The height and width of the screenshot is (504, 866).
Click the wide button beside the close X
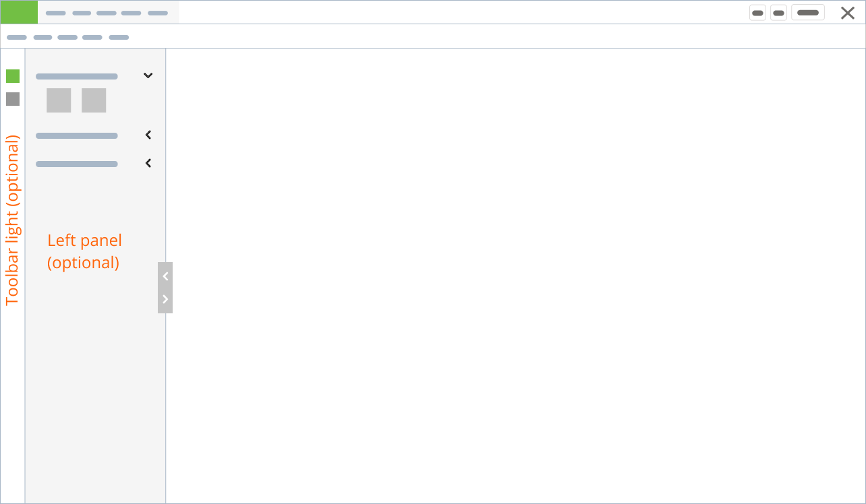click(808, 13)
